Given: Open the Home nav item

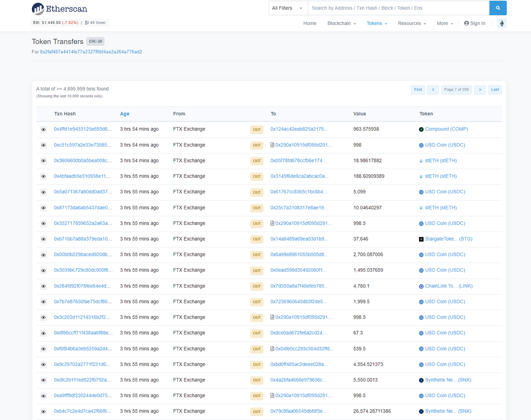Looking at the screenshot, I should 310,23.
